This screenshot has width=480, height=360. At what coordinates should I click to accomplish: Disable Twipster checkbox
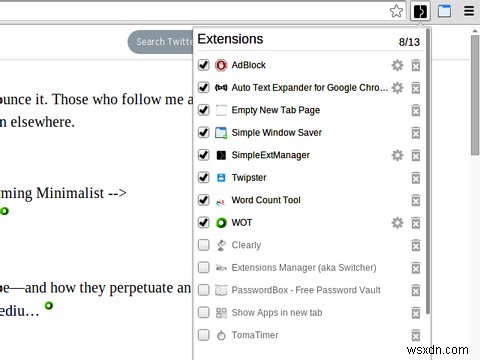[x=204, y=177]
